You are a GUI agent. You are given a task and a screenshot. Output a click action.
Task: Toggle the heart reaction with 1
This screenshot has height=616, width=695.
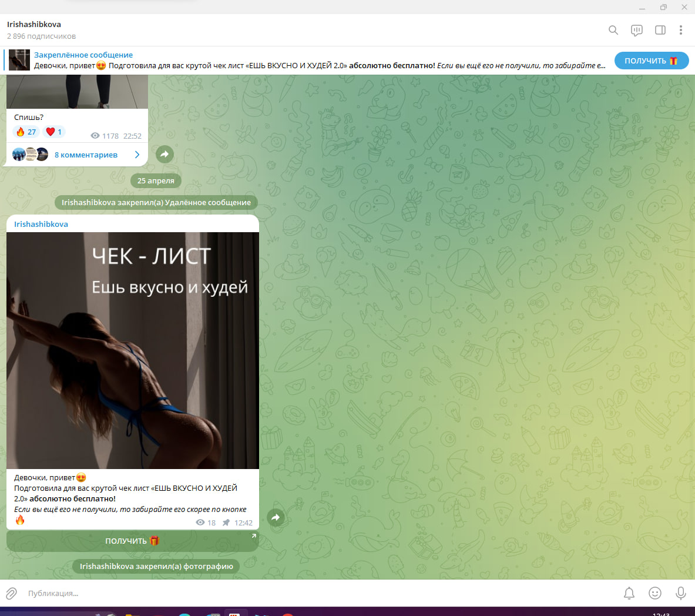tap(54, 132)
